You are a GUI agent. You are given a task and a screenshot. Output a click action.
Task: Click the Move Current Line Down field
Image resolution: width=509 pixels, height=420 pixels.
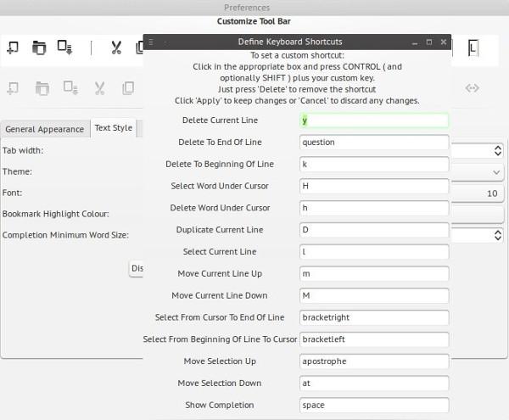(x=374, y=295)
